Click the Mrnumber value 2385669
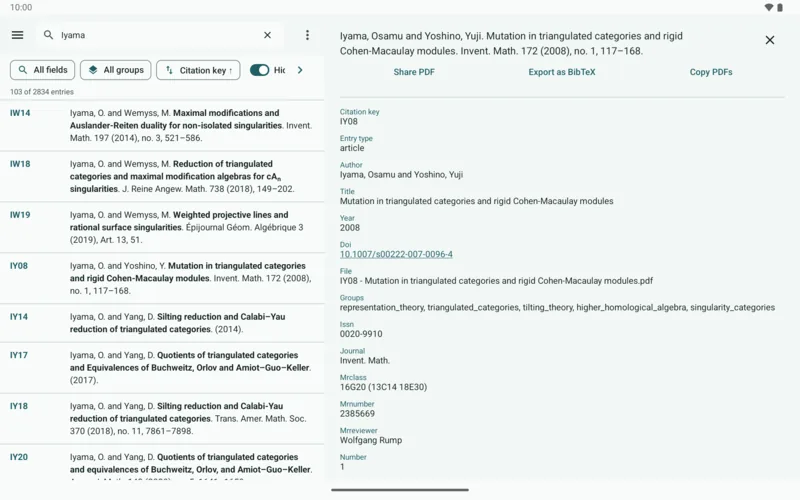This screenshot has width=800, height=500. pyautogui.click(x=357, y=413)
